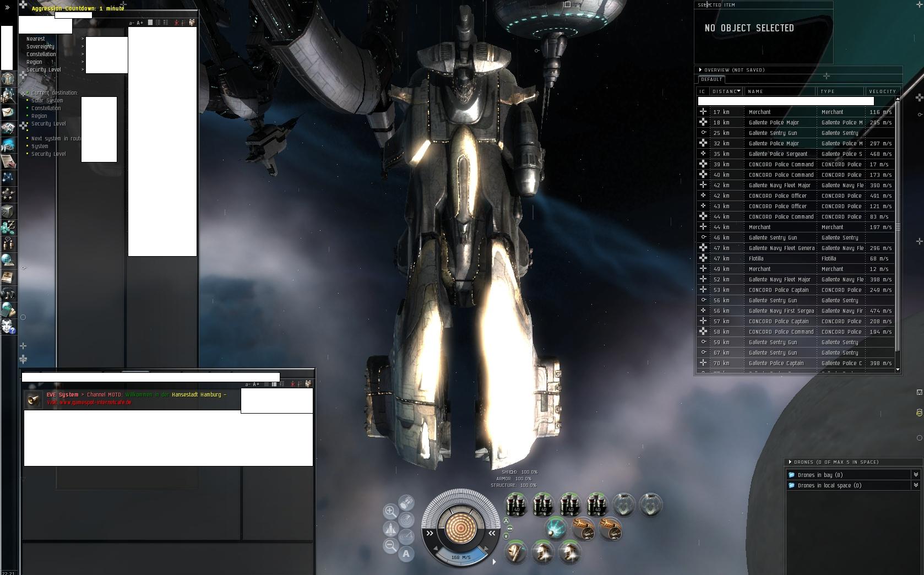This screenshot has height=575, width=924.
Task: Select chat's third list view mode
Action: click(282, 384)
